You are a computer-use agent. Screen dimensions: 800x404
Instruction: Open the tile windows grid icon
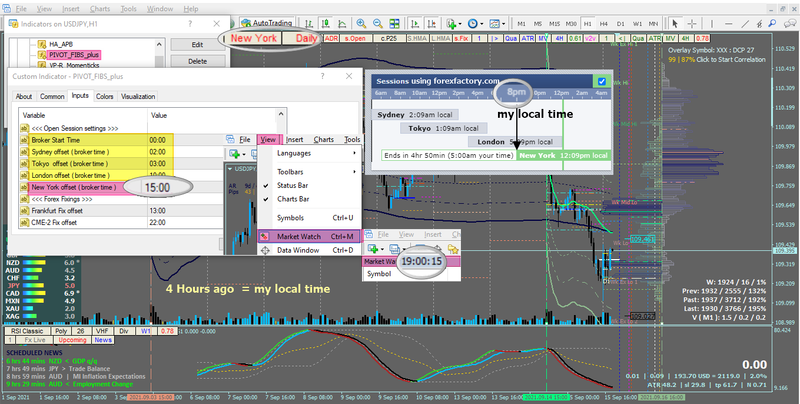point(394,23)
